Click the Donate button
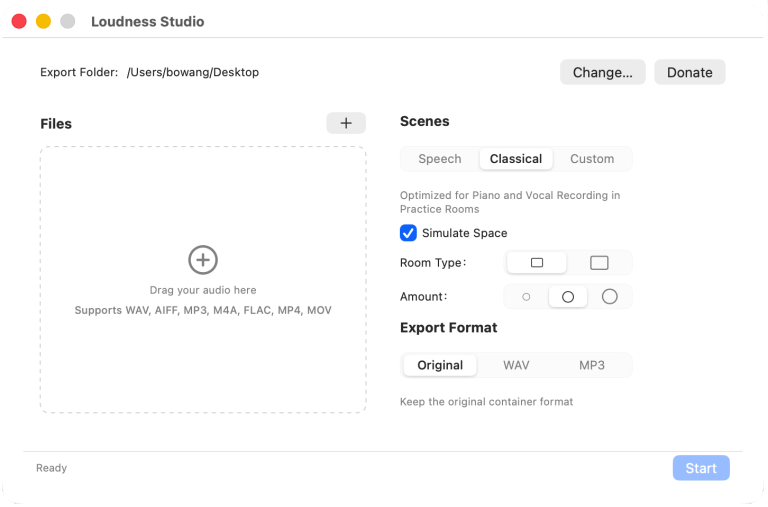 (x=689, y=72)
